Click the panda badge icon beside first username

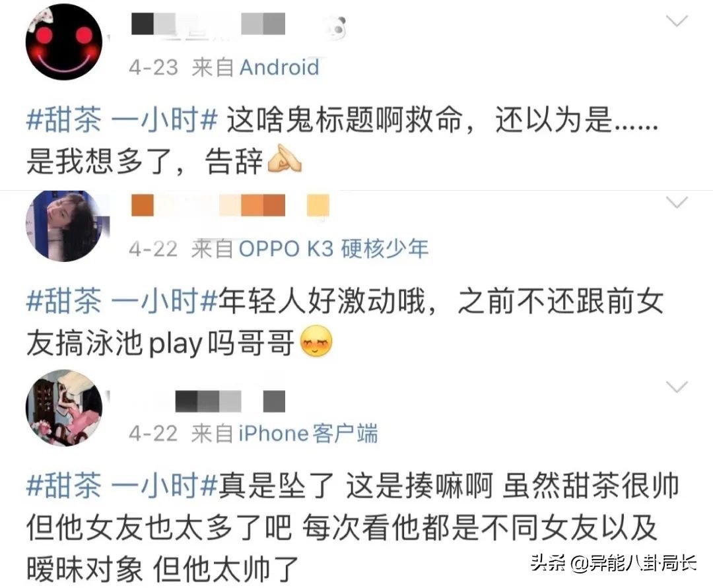337,27
